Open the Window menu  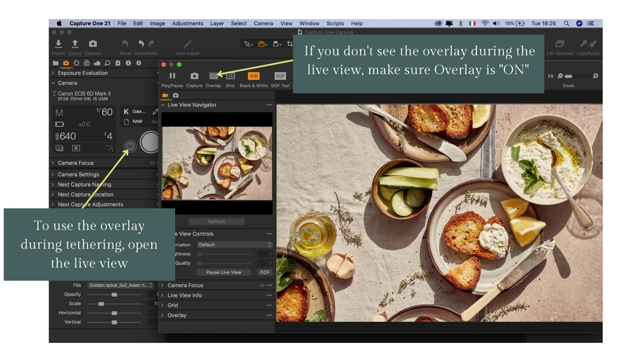tap(309, 23)
